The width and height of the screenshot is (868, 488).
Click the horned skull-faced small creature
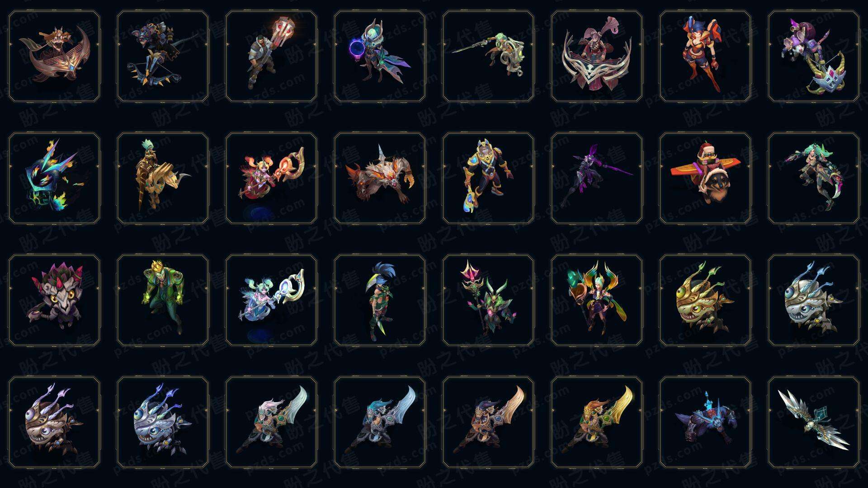54,300
